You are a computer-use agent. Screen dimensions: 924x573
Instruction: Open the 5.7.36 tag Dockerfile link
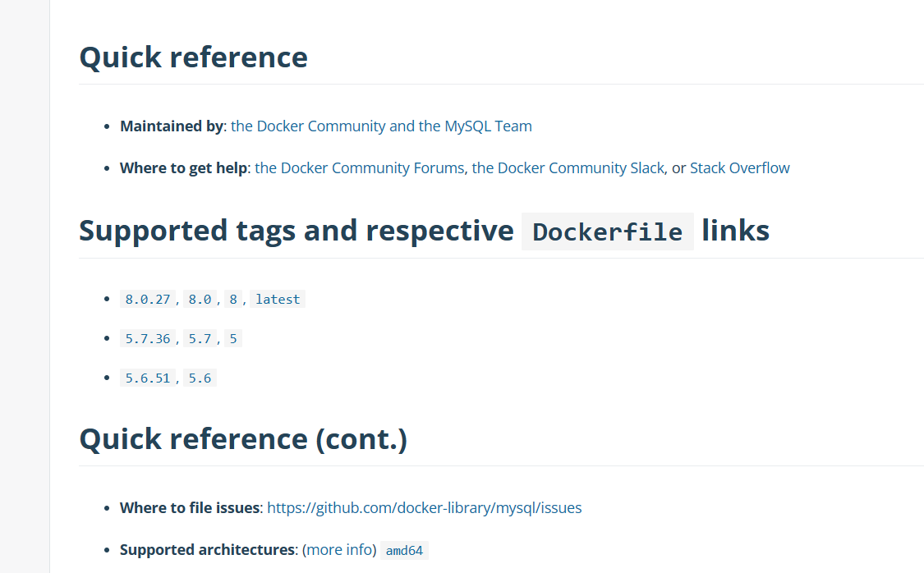[147, 338]
